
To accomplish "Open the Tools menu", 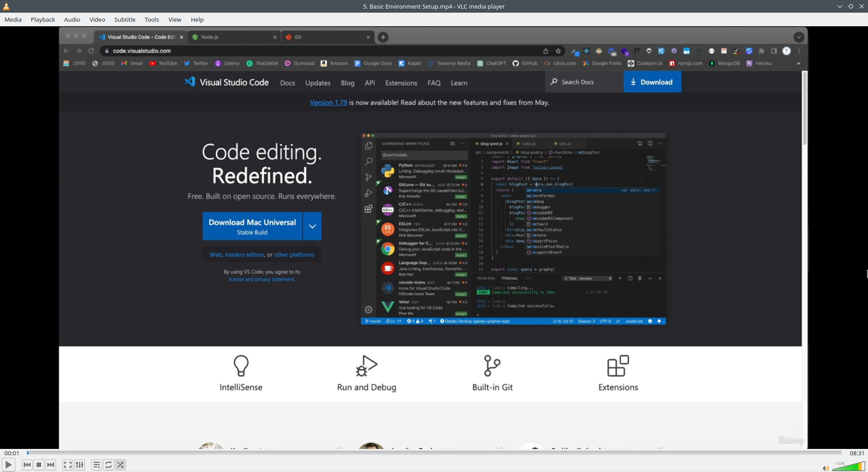I will coord(152,19).
